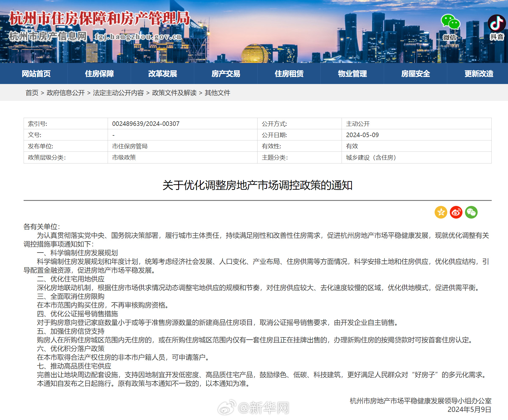Go to 政策文件及解读 in the breadcrumb
Image resolution: width=508 pixels, height=420 pixels.
point(174,93)
